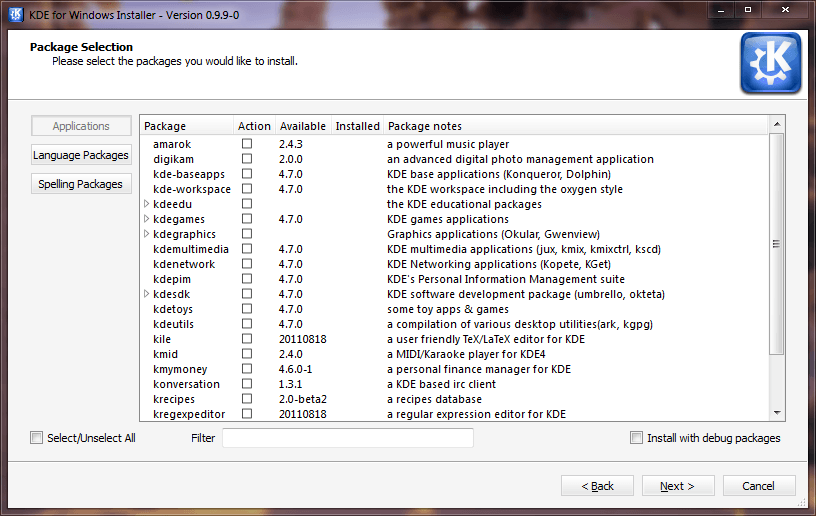Screen dimensions: 816x516
Task: Go to the Next page
Action: [x=678, y=486]
